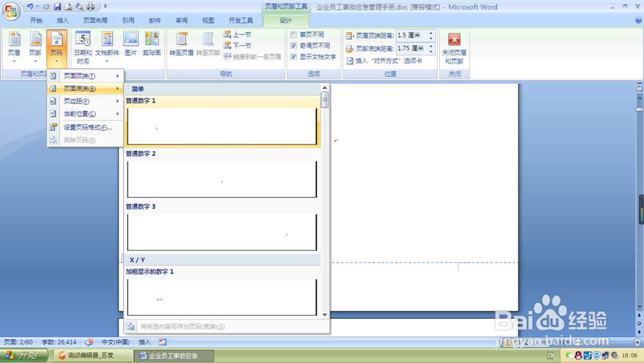Insert 日期和时间 date and time

83,47
